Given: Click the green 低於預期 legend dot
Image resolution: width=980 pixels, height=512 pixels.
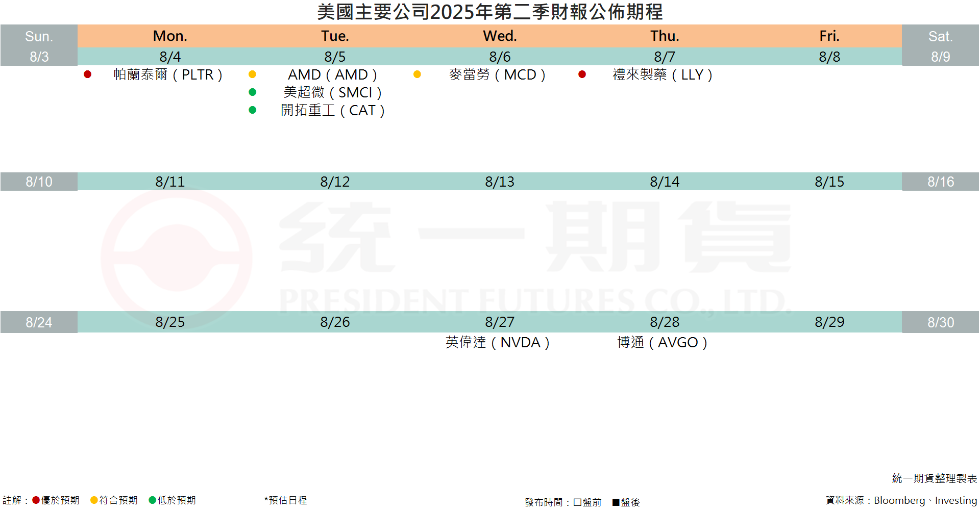Looking at the screenshot, I should click(x=152, y=500).
